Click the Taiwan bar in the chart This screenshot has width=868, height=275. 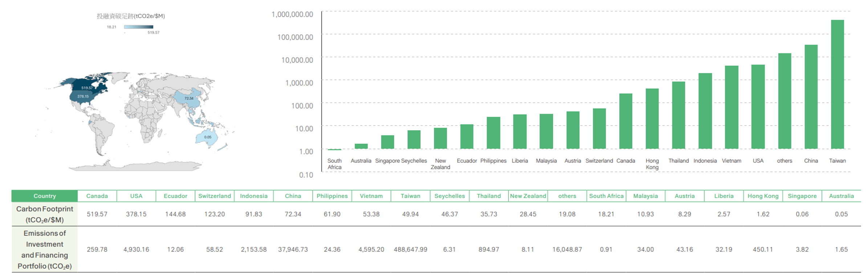pos(837,84)
